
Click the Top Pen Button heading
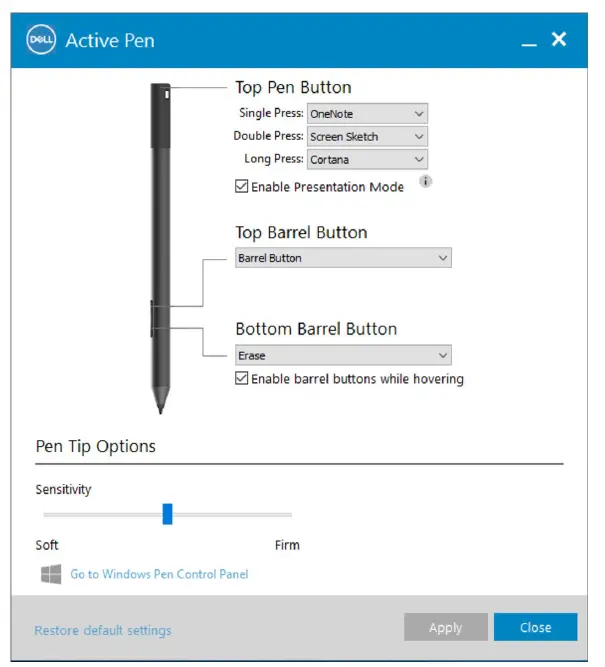(x=293, y=88)
